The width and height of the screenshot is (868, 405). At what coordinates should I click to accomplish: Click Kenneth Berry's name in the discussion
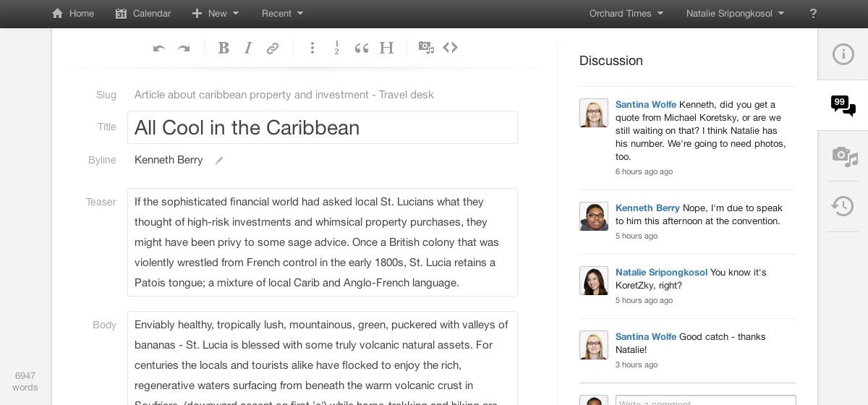click(647, 208)
